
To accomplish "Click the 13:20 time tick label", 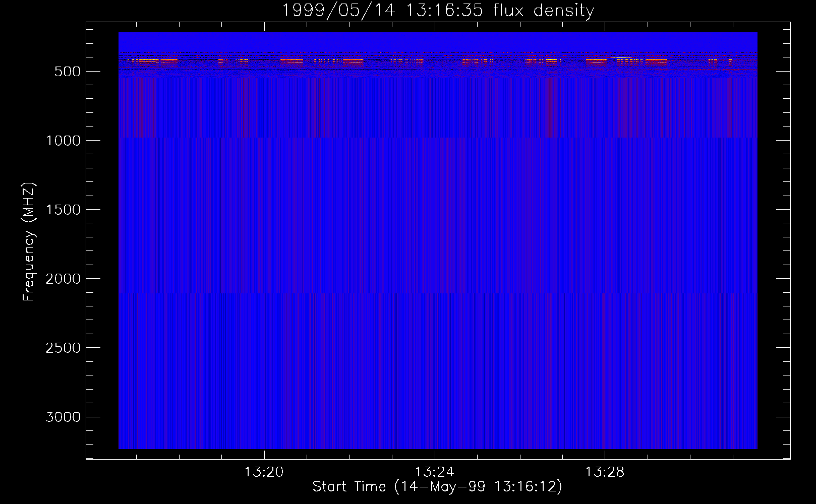I will pyautogui.click(x=264, y=472).
